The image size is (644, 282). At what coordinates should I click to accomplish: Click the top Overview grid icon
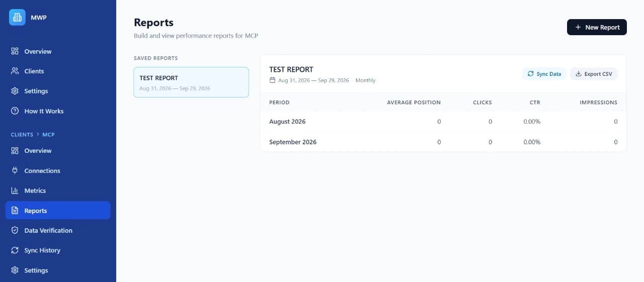coord(15,51)
